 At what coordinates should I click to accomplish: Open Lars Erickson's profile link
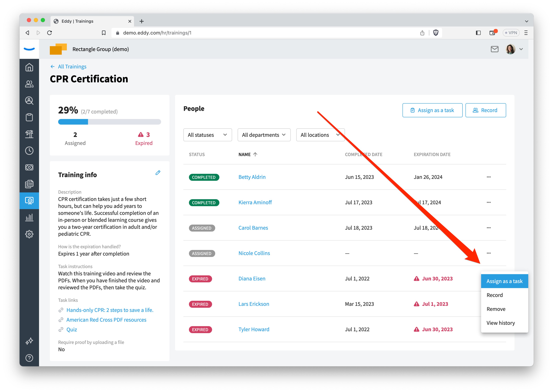point(253,304)
